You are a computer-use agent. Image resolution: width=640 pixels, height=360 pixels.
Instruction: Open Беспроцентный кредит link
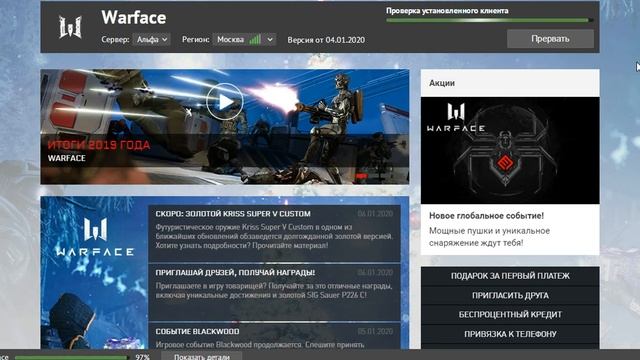(x=510, y=315)
